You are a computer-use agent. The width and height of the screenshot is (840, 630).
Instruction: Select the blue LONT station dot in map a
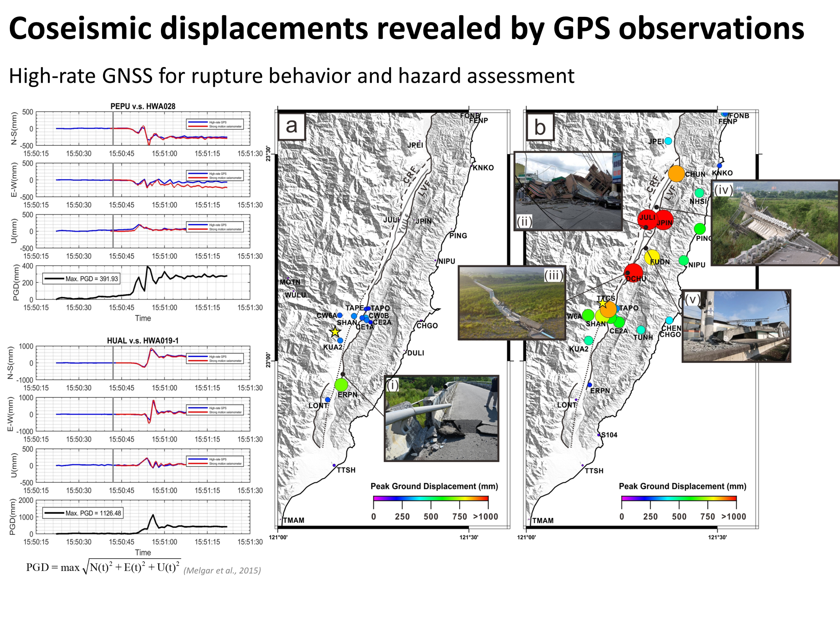tap(328, 399)
